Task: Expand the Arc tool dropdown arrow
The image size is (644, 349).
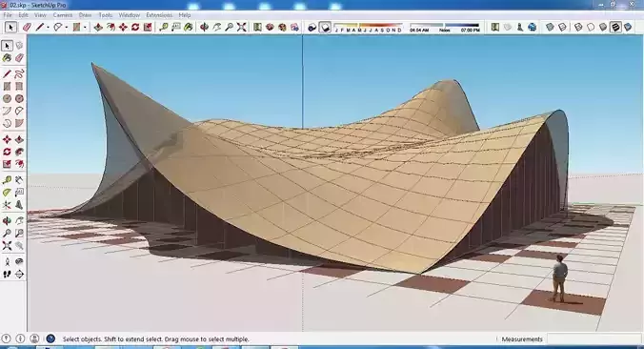Action: coord(66,28)
